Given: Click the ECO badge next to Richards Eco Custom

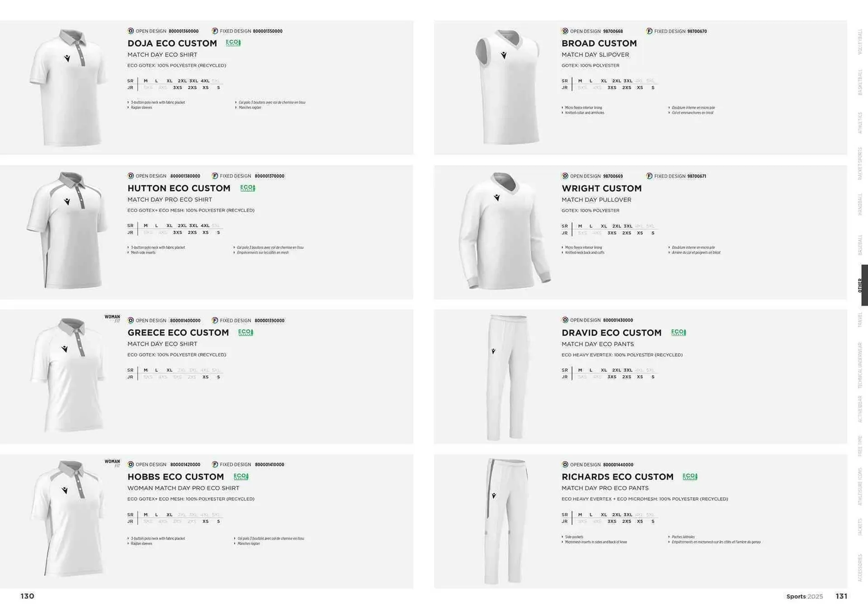Looking at the screenshot, I should pyautogui.click(x=690, y=477).
